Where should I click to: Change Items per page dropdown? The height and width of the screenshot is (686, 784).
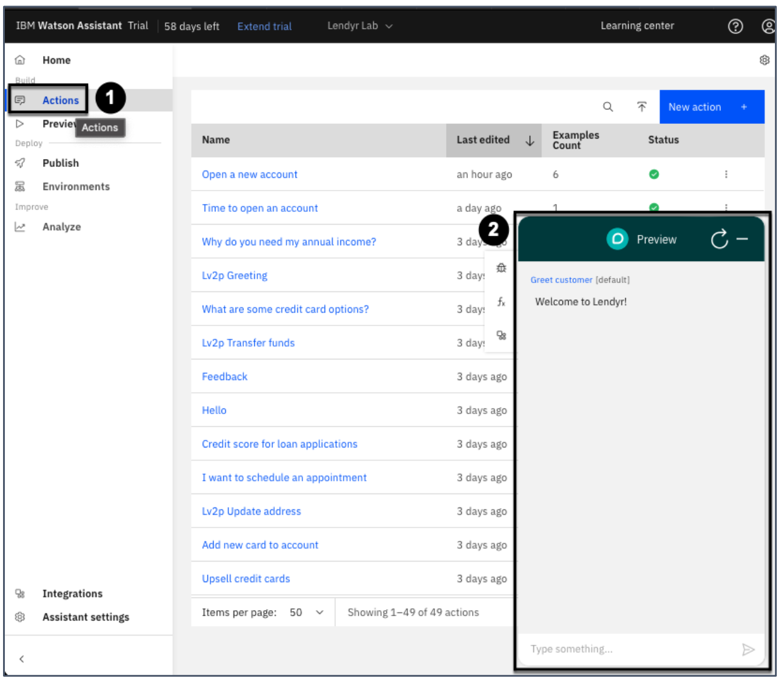point(306,612)
